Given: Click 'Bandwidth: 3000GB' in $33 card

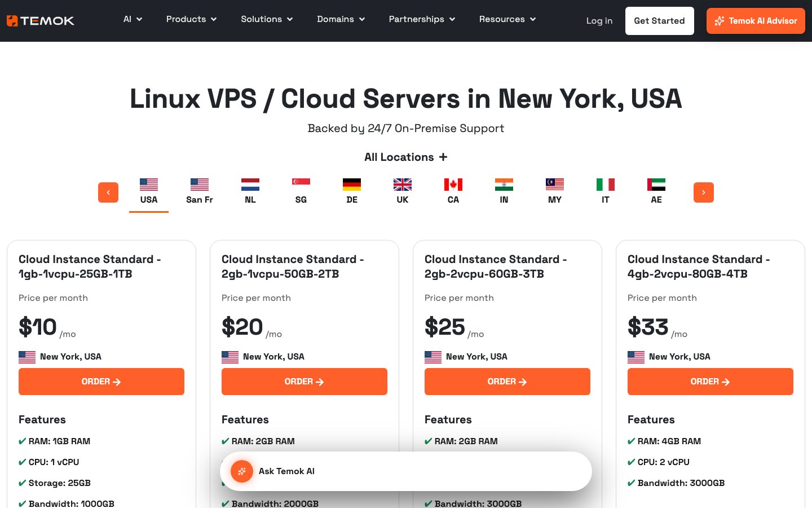Looking at the screenshot, I should pos(681,483).
